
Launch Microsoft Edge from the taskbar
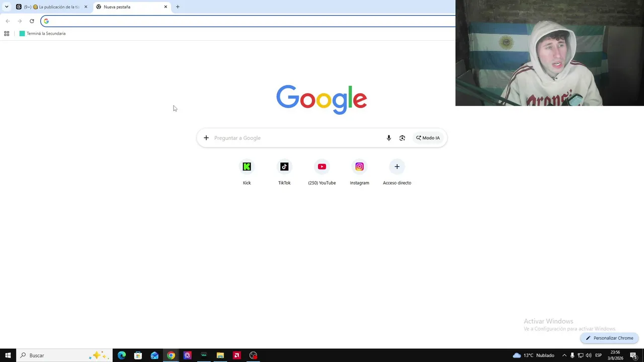coord(122,355)
